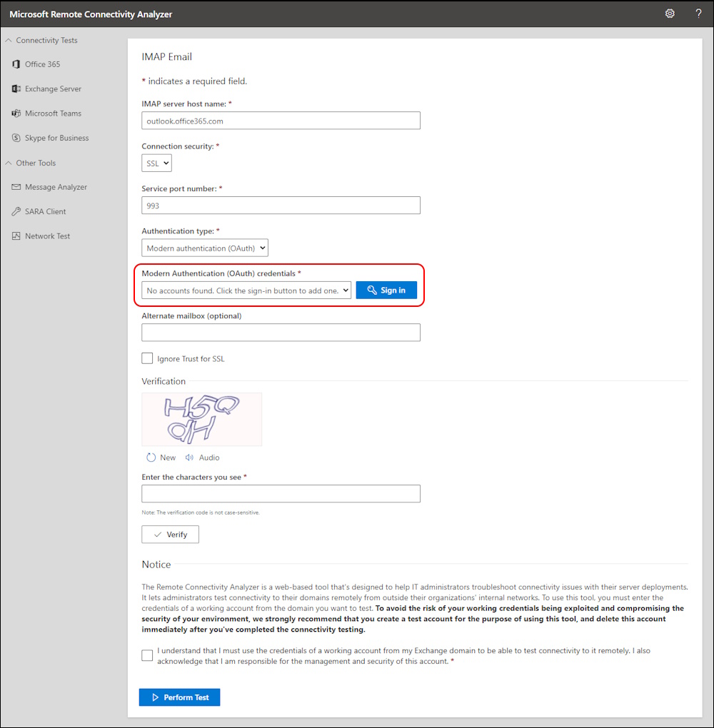Viewport: 714px width, 728px height.
Task: Focus the Service port number field
Action: (281, 206)
